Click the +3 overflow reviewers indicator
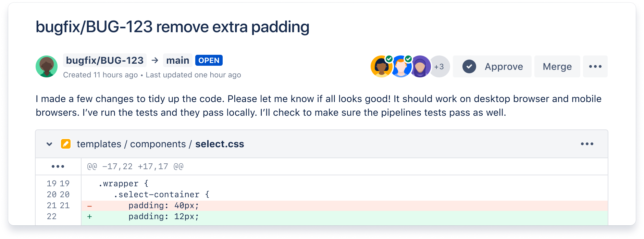Image resolution: width=644 pixels, height=239 pixels. tap(439, 66)
